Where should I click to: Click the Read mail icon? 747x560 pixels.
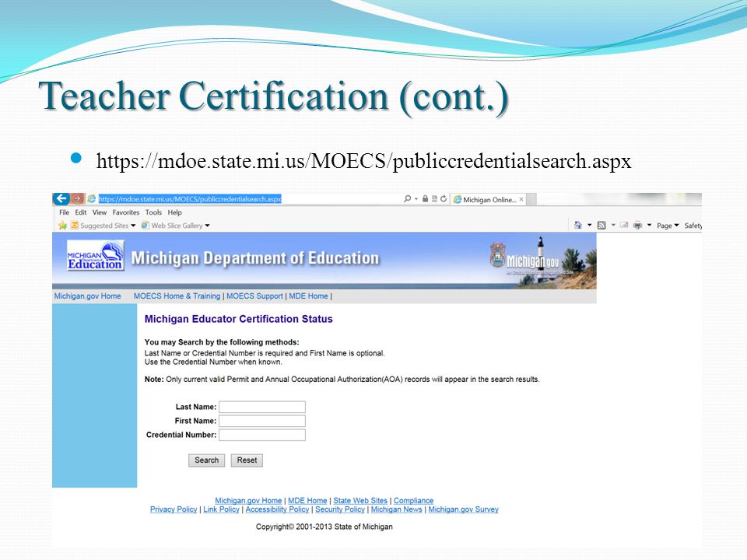click(624, 226)
